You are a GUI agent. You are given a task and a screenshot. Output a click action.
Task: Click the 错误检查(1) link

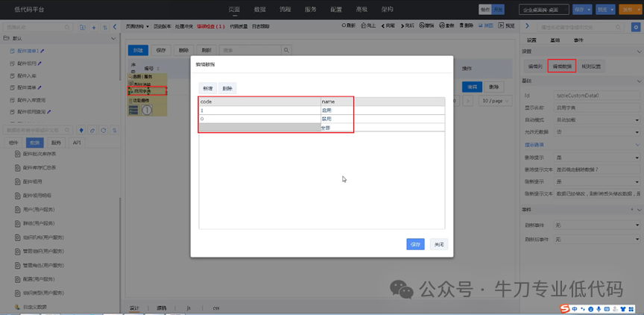tap(211, 26)
